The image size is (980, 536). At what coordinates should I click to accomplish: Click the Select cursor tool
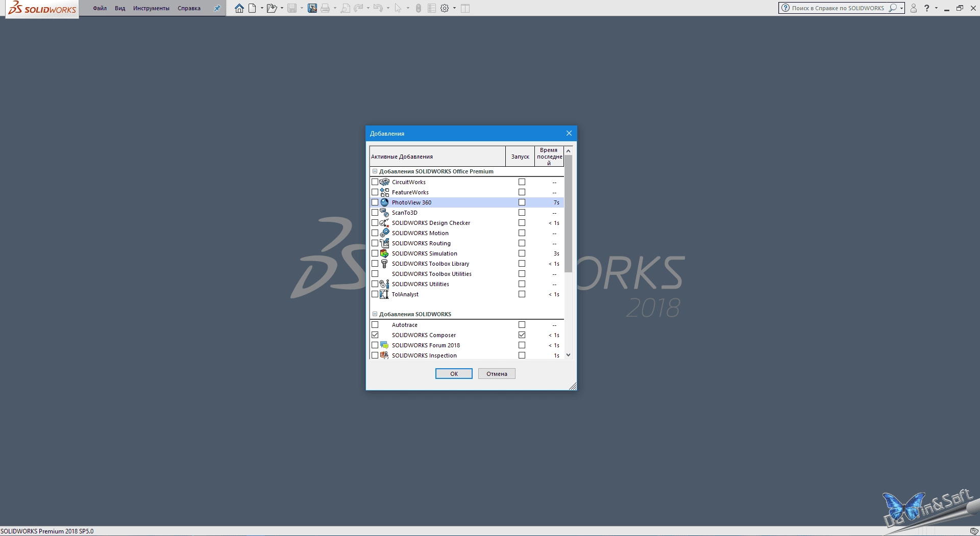click(x=398, y=8)
